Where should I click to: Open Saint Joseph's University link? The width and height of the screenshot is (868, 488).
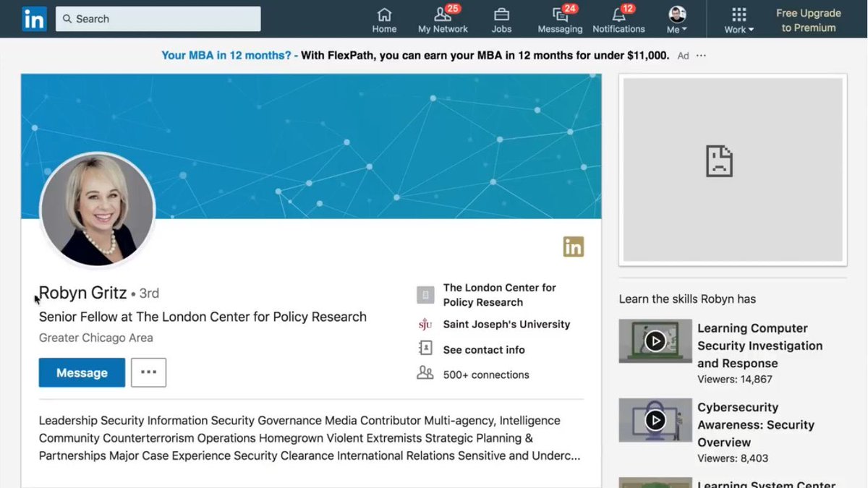point(506,324)
